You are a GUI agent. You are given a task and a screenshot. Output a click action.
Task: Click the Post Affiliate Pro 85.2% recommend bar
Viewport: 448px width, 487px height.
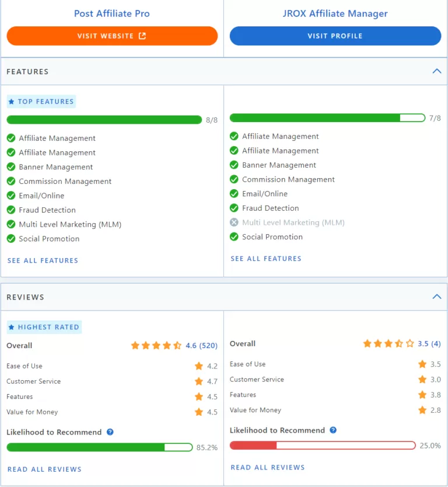click(x=99, y=447)
